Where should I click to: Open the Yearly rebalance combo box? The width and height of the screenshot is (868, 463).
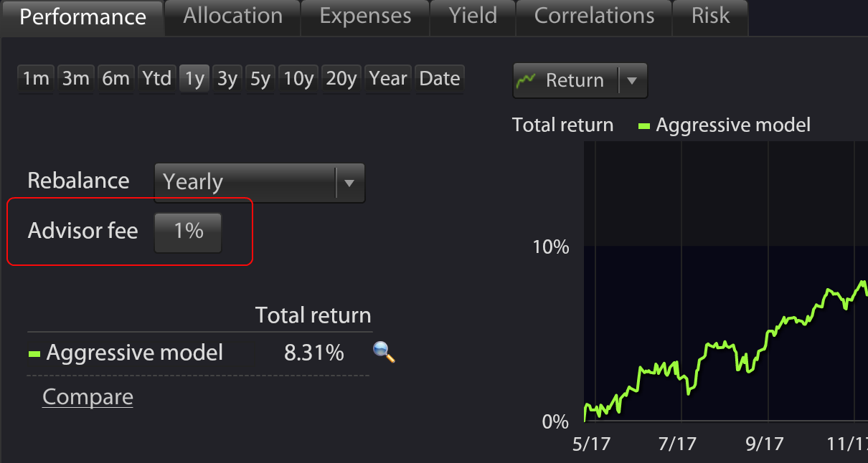(260, 183)
